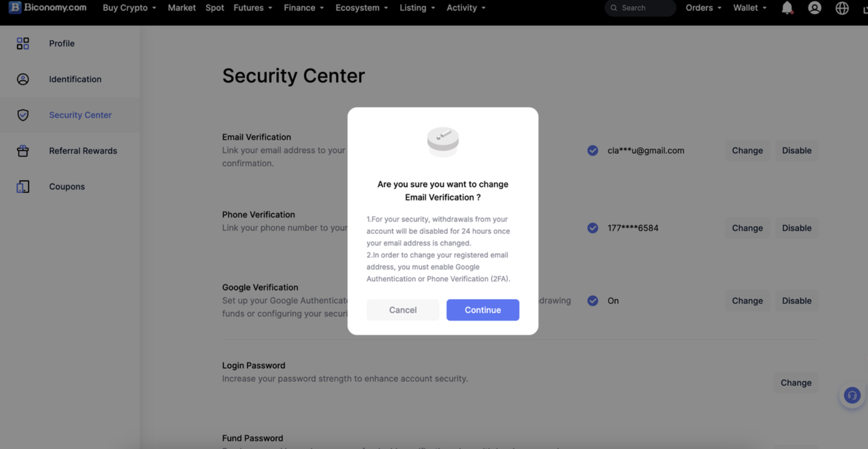Open the notifications bell
Viewport: 868px width, 449px height.
click(x=787, y=8)
